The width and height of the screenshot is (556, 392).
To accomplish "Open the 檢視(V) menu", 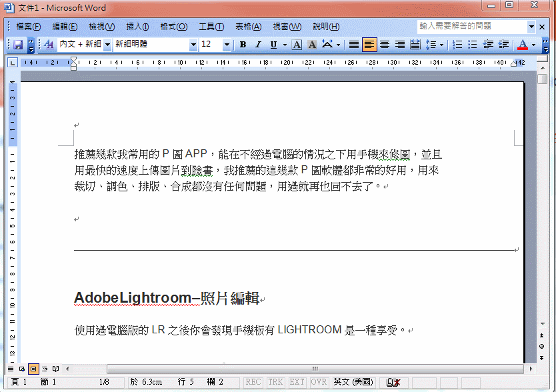I will 102,27.
